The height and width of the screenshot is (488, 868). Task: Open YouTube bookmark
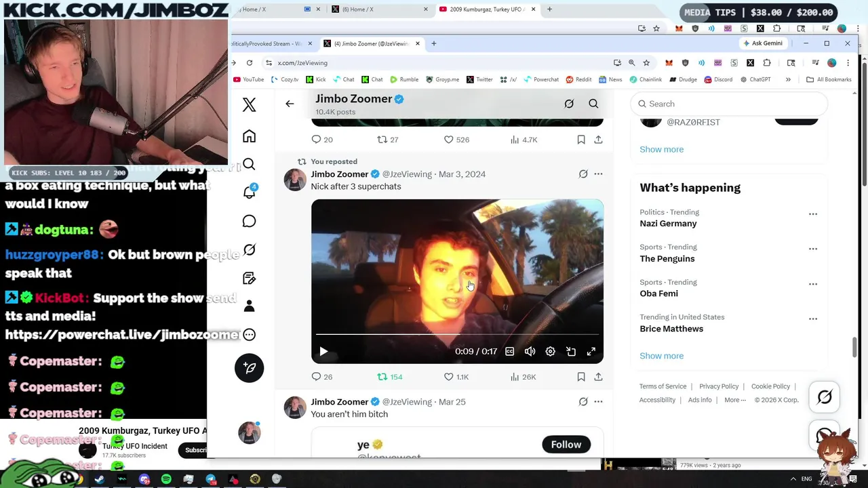pyautogui.click(x=249, y=79)
